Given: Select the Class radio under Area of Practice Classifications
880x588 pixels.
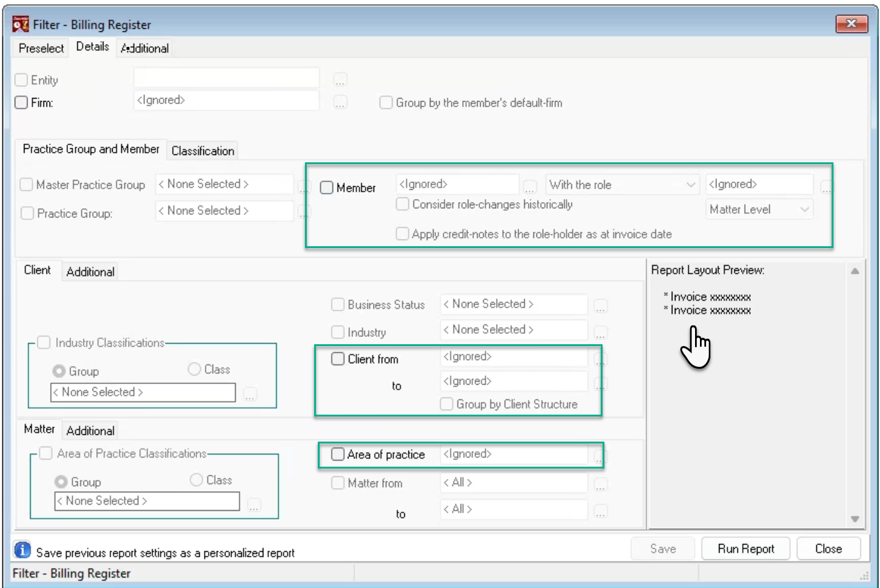Looking at the screenshot, I should tap(197, 480).
